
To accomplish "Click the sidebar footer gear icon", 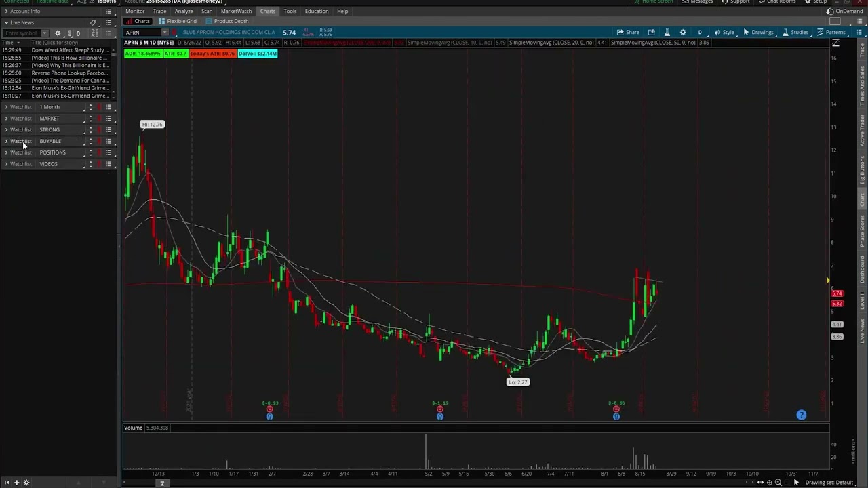I will 26,483.
